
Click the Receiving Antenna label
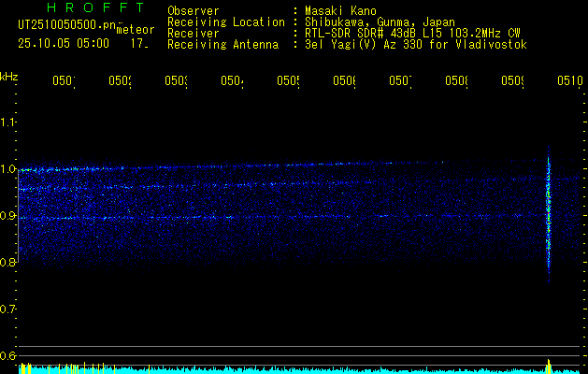[222, 45]
